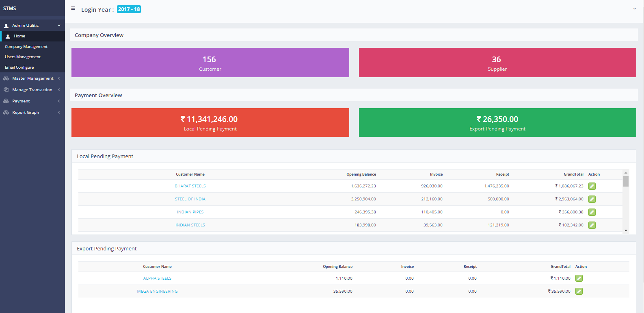644x313 pixels.
Task: Collapse the Admin Utilitis menu section
Action: [x=59, y=26]
